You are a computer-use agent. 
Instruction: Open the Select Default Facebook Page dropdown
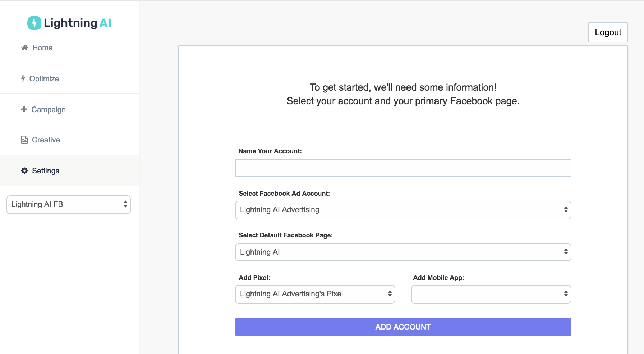tap(402, 252)
